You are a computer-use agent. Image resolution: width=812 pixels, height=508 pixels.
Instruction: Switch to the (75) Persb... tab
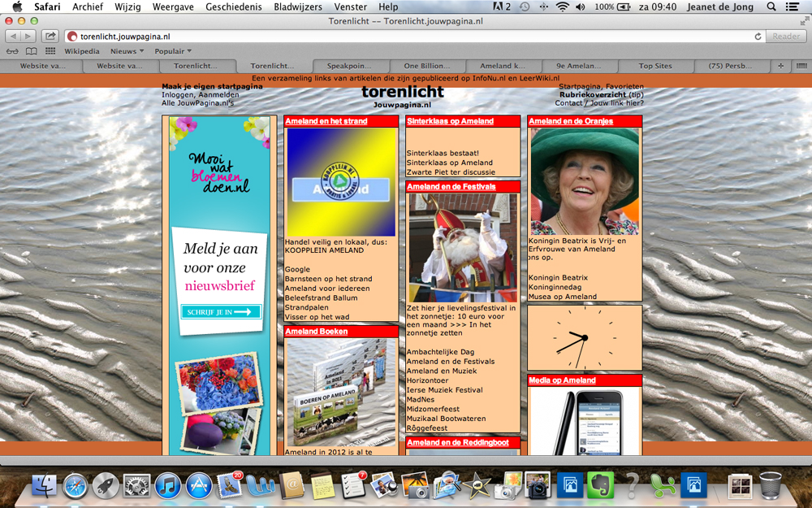[730, 66]
